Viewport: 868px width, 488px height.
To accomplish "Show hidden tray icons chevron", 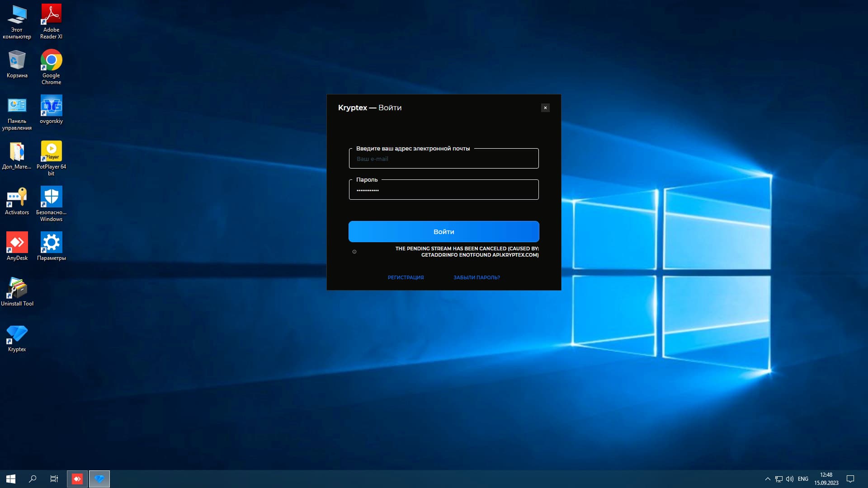I will click(x=768, y=479).
